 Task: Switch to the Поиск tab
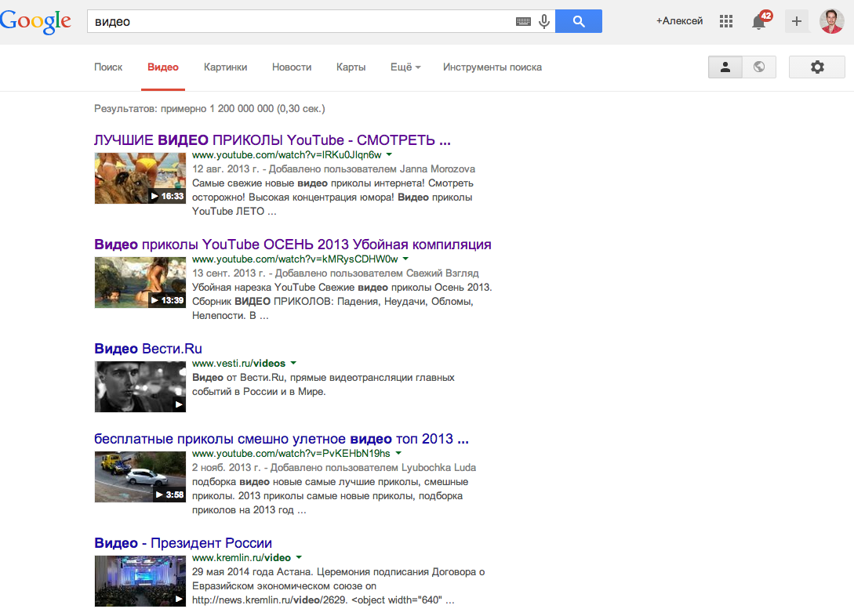click(x=108, y=67)
